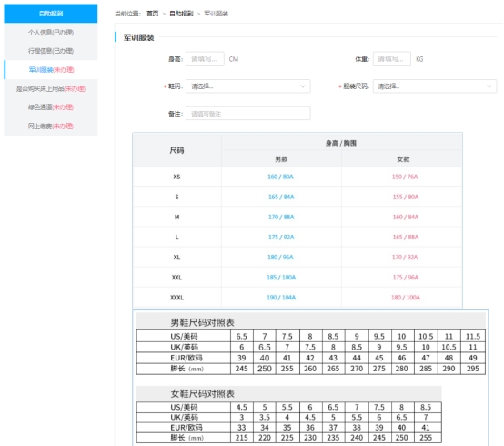Open 行程信息(已办理) in the sidebar

click(51, 51)
